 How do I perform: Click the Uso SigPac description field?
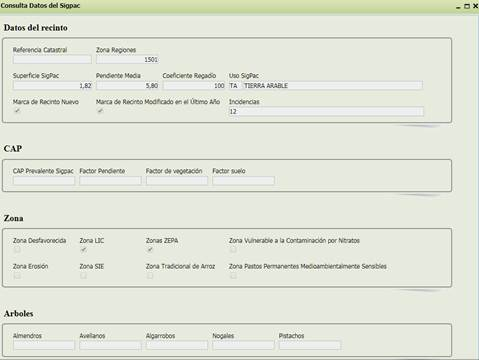coord(332,85)
